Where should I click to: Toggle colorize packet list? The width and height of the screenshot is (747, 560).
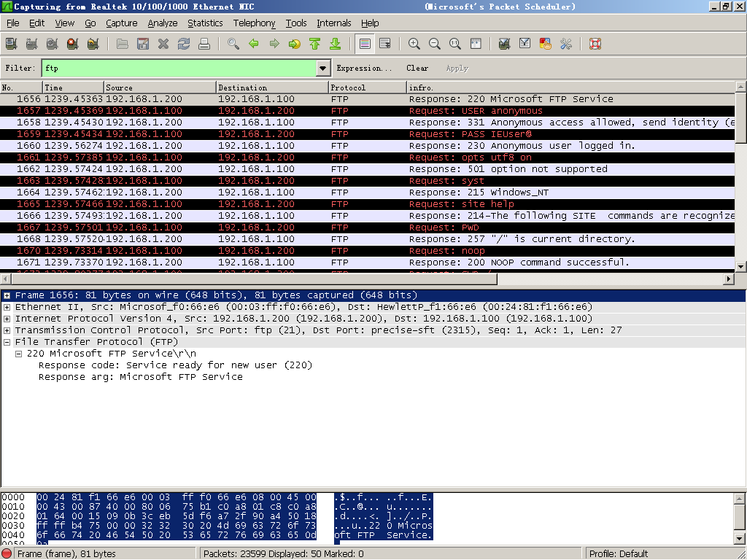(365, 44)
